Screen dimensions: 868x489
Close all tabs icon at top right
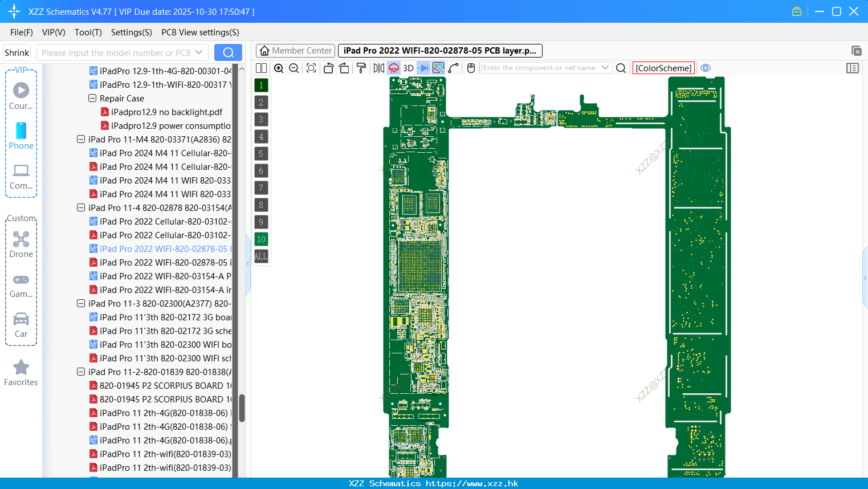[856, 51]
